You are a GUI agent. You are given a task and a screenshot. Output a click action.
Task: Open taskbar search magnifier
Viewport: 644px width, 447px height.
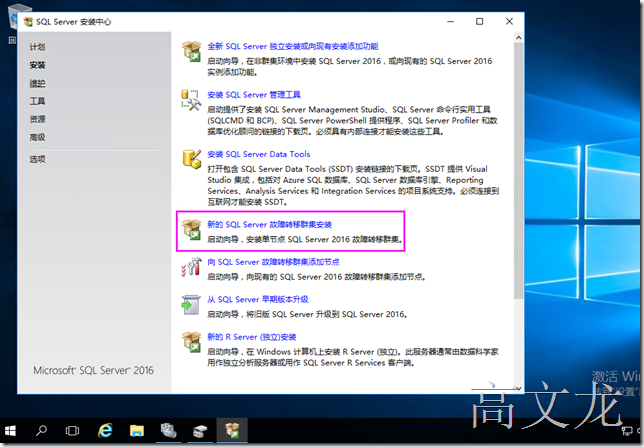41,431
